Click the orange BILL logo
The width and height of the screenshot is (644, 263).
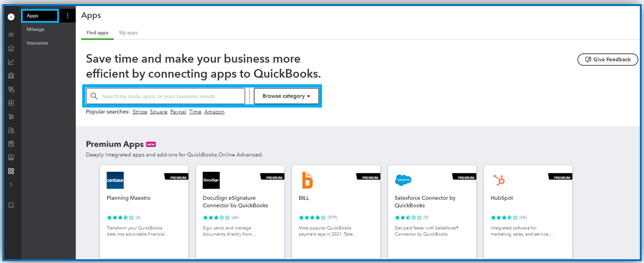click(307, 180)
